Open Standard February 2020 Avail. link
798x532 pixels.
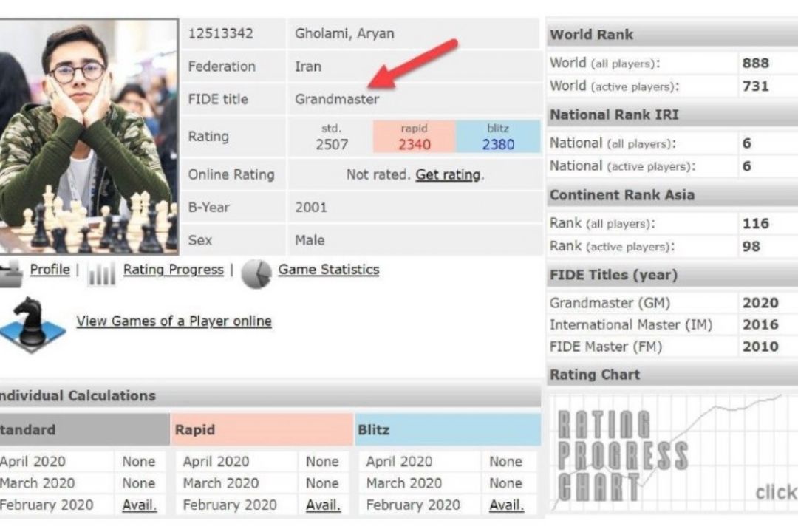point(139,505)
